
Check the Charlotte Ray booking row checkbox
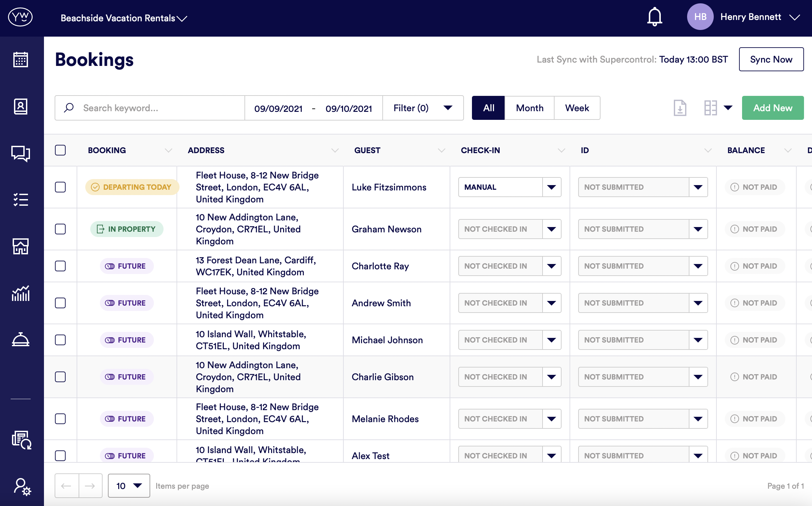pos(60,266)
